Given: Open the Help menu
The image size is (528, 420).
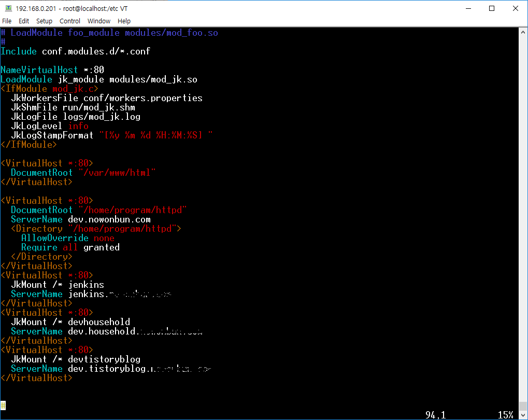Looking at the screenshot, I should (124, 21).
